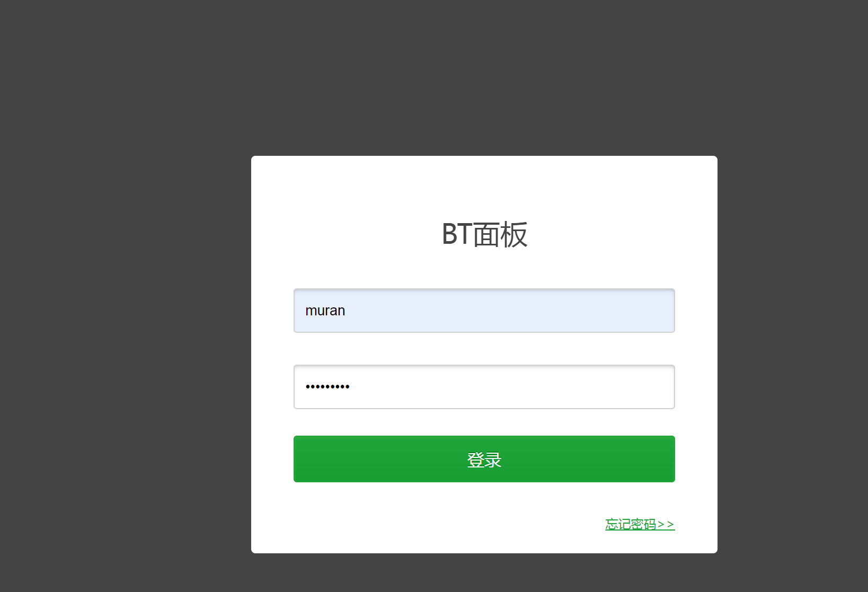The width and height of the screenshot is (868, 592).
Task: Click the white password box below username
Action: point(484,387)
